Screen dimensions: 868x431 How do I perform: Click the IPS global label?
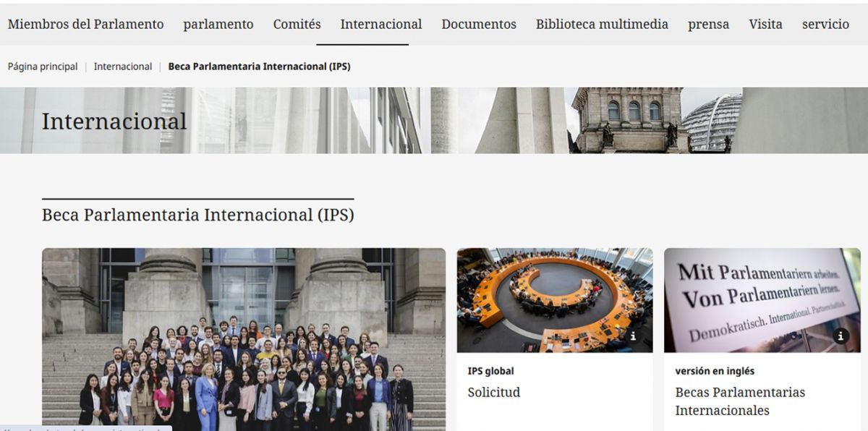(491, 371)
